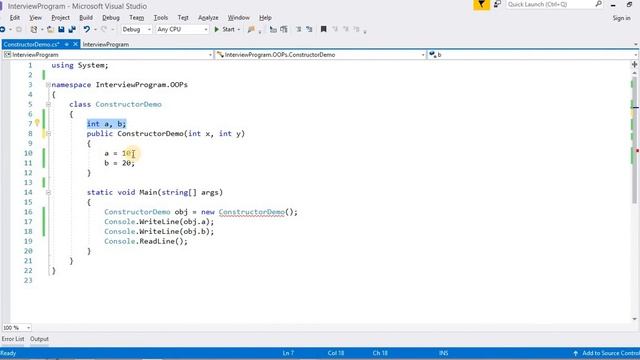The width and height of the screenshot is (640, 360).
Task: Click the vertical scrollbar thumb of the editor
Action: [x=635, y=139]
